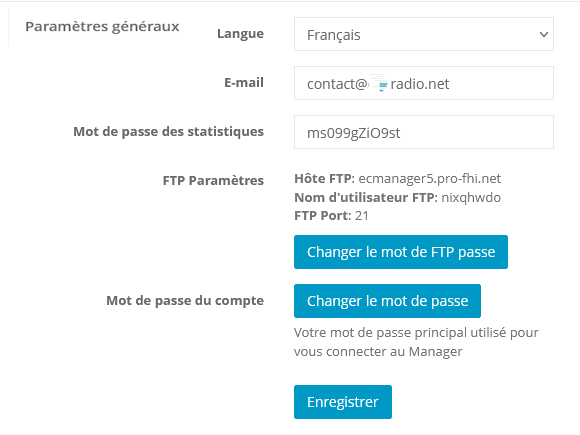Select the Paramètres généraux tab
The image size is (580, 435).
click(x=102, y=27)
